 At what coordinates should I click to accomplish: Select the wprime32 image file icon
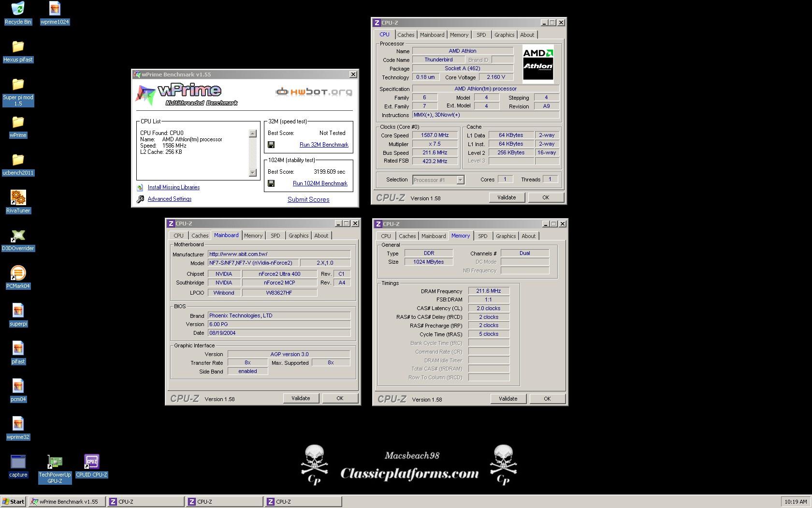(18, 424)
